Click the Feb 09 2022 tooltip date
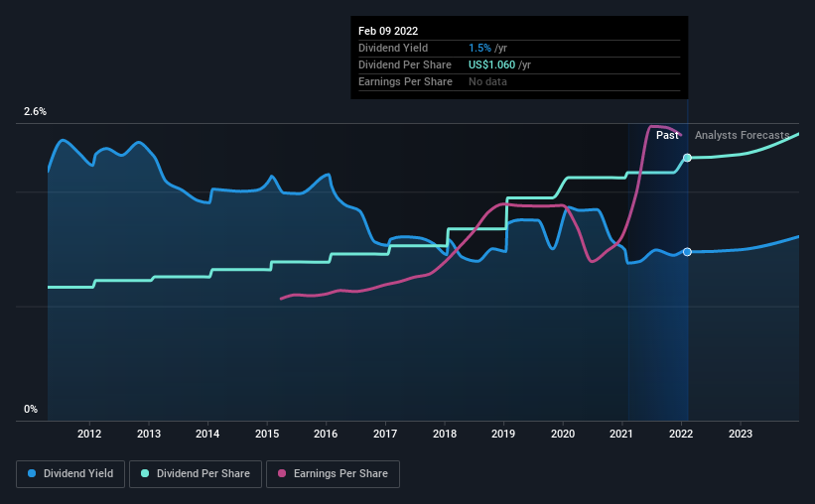This screenshot has width=815, height=504. [388, 31]
